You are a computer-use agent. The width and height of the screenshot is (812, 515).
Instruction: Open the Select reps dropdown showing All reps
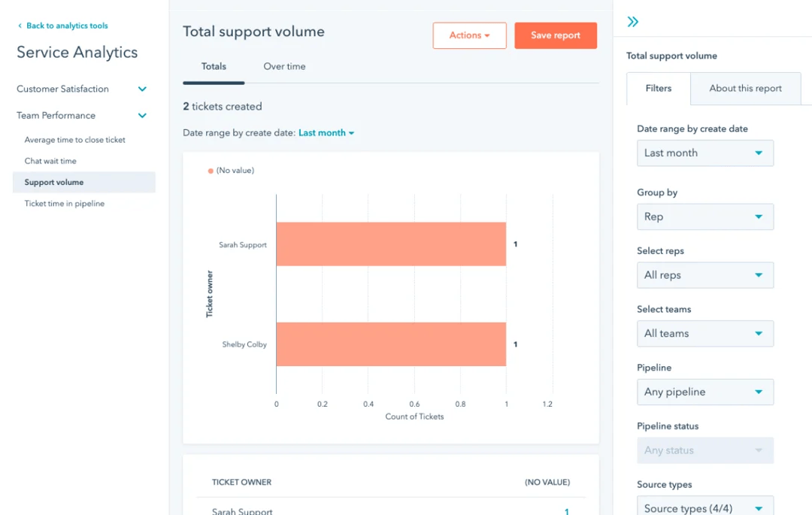pyautogui.click(x=704, y=275)
